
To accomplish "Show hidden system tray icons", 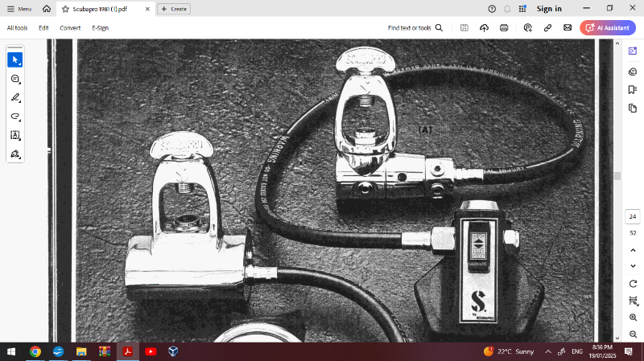I will [548, 351].
